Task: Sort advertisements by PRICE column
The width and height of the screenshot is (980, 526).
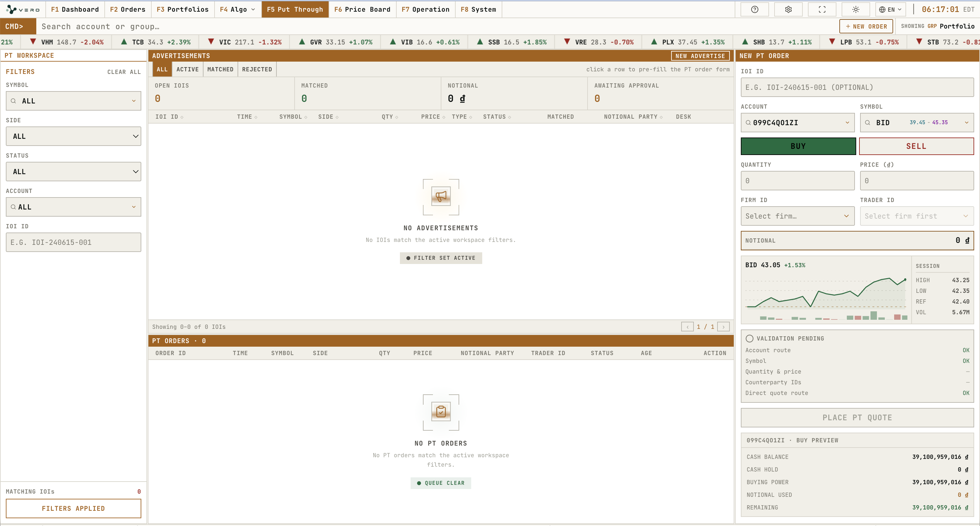Action: pyautogui.click(x=433, y=117)
